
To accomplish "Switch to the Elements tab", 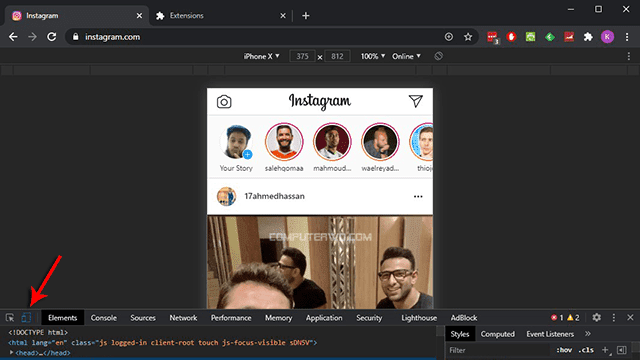I will pyautogui.click(x=62, y=318).
